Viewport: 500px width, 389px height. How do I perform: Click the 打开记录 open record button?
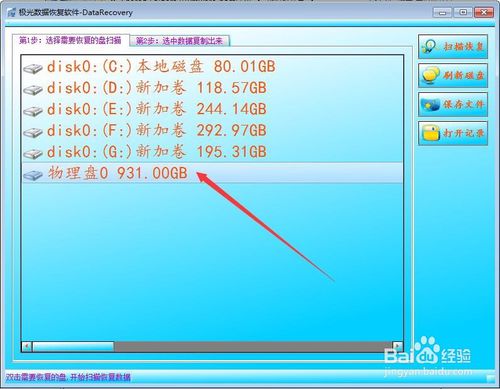pyautogui.click(x=453, y=133)
